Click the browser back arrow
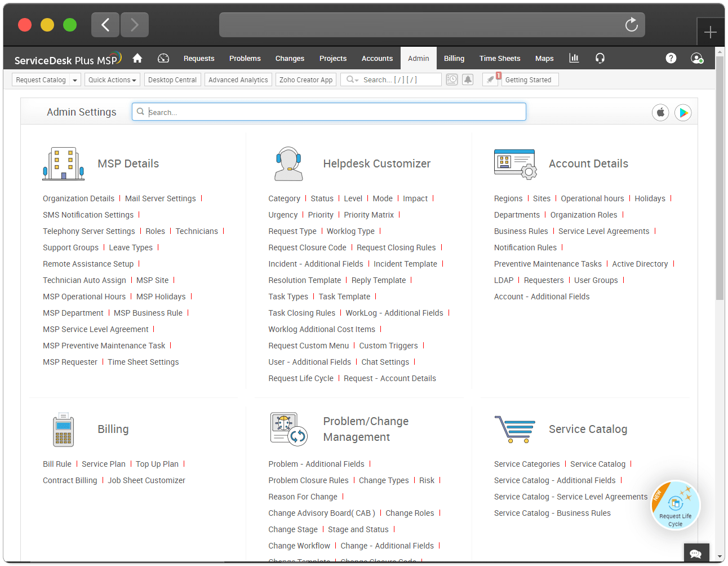This screenshot has height=566, width=728. click(105, 24)
